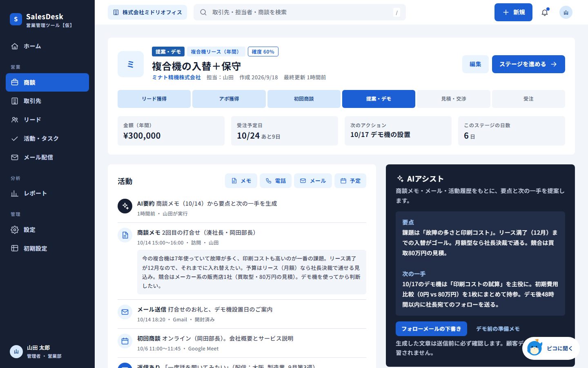The image size is (588, 368).
Task: Click the SalesDesk logo icon
Action: pos(16,19)
